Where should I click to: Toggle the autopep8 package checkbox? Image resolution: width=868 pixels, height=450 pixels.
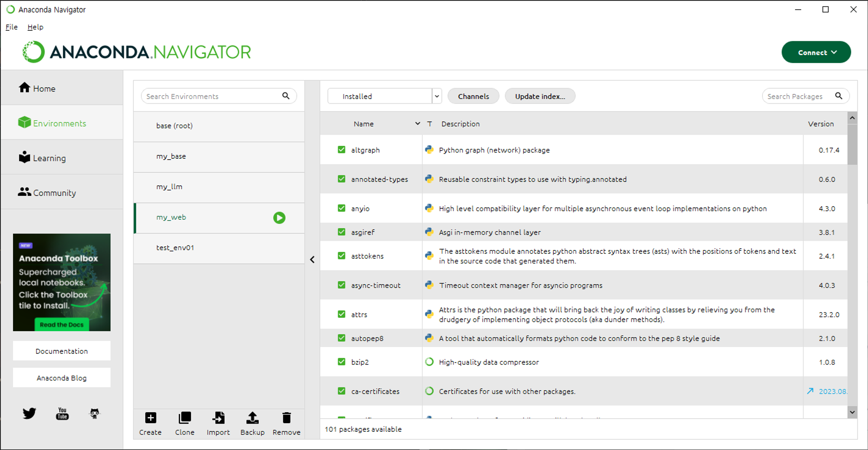pos(342,338)
